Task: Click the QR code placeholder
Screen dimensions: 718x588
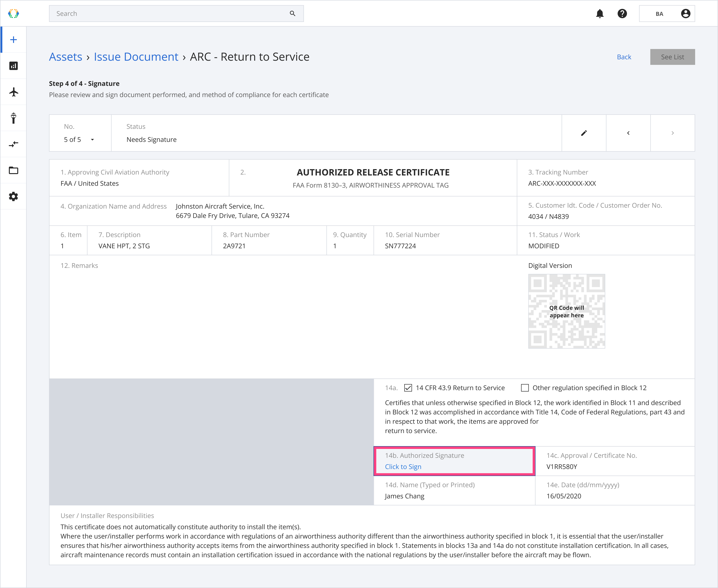Action: point(567,311)
